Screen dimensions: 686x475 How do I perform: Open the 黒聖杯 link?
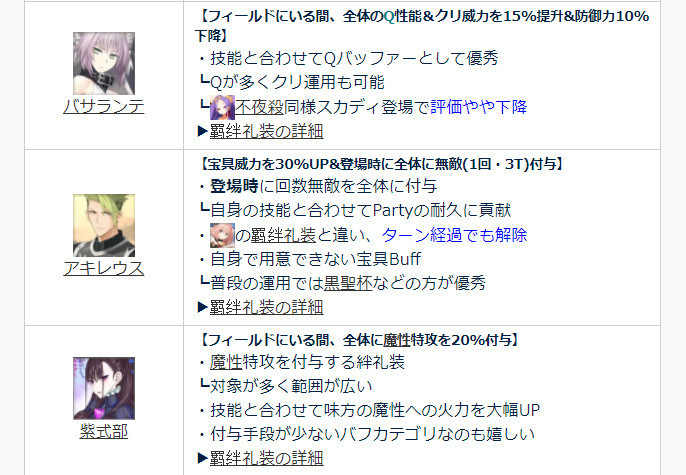point(348,283)
